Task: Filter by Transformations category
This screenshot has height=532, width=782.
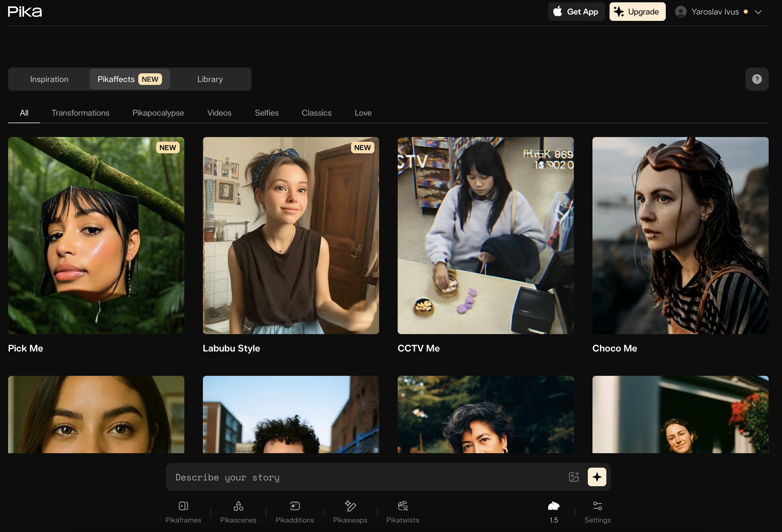Action: click(80, 113)
